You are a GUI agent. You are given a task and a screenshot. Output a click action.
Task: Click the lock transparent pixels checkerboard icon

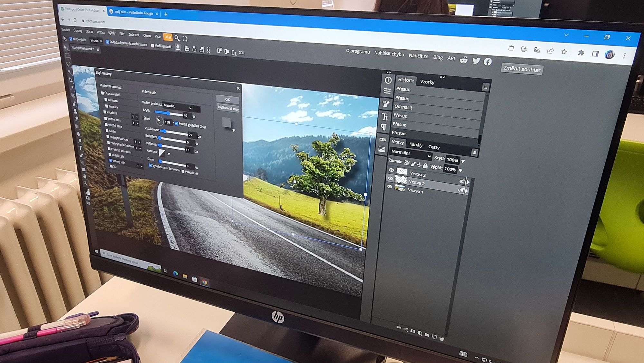pyautogui.click(x=407, y=163)
